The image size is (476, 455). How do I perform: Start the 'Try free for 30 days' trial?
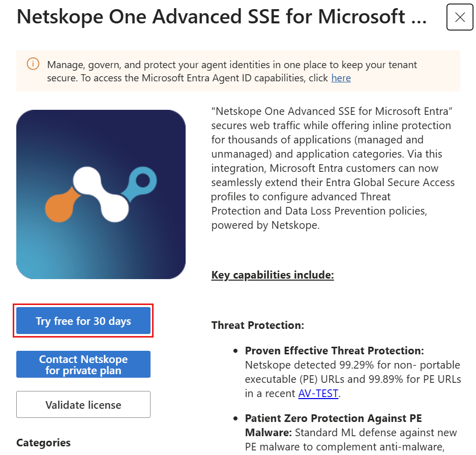tap(83, 321)
